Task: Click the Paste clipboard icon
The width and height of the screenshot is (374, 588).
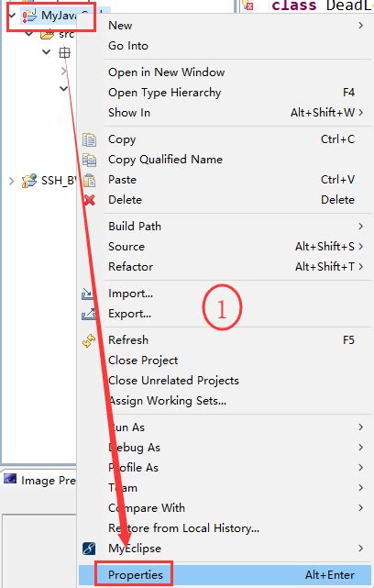Action: 89,180
